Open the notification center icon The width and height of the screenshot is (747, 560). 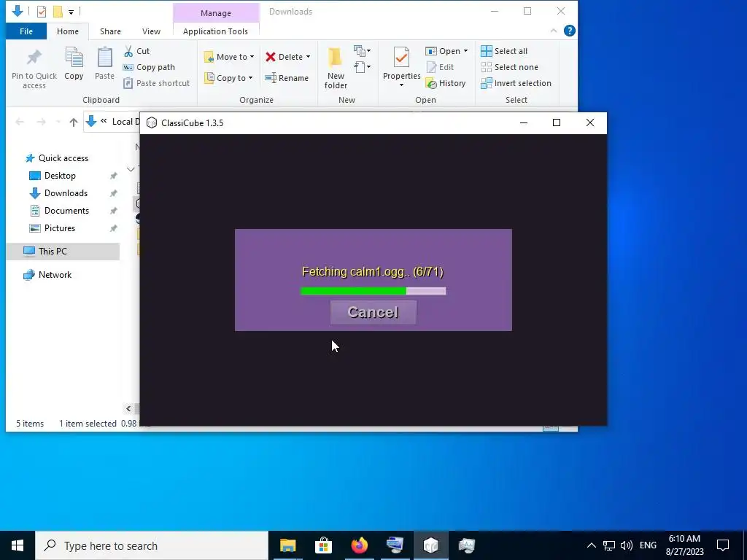click(723, 545)
